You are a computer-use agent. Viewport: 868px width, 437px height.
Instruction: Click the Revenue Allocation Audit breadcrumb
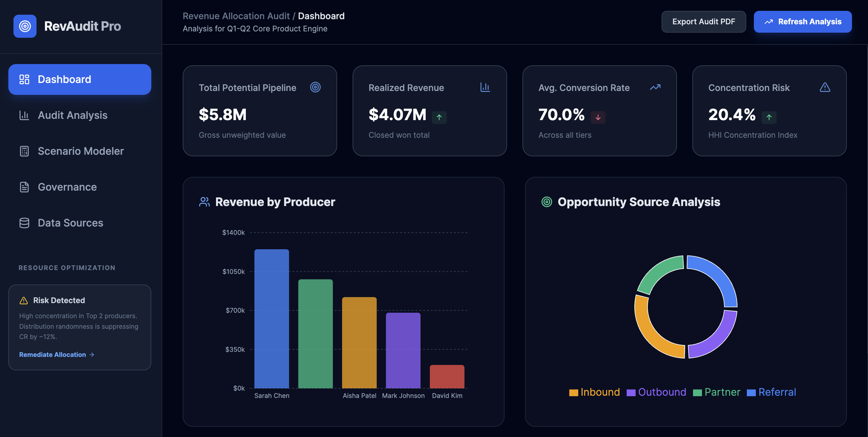click(x=236, y=16)
